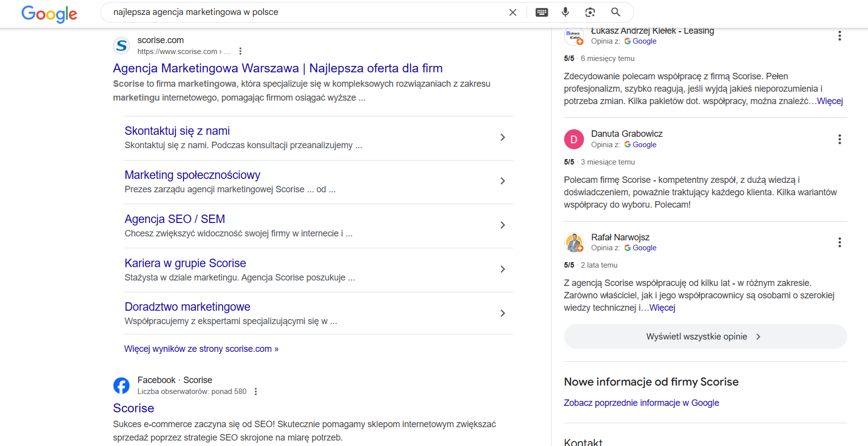Click Facebook · Scorise source name
868x446 pixels.
coord(175,380)
